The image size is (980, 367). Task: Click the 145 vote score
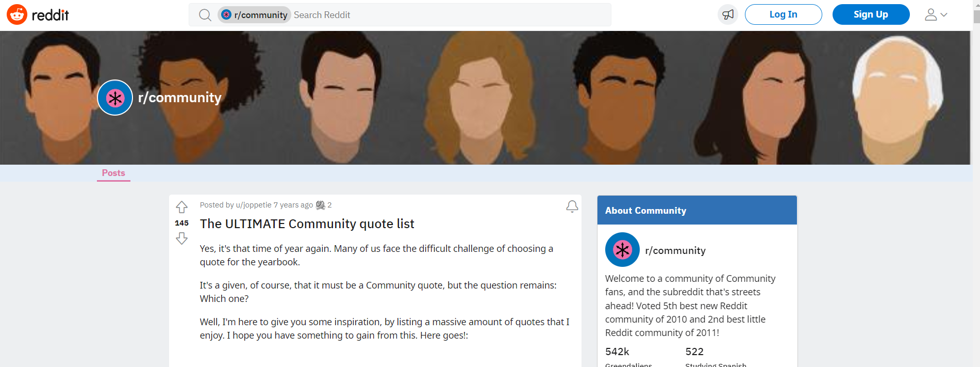[181, 223]
